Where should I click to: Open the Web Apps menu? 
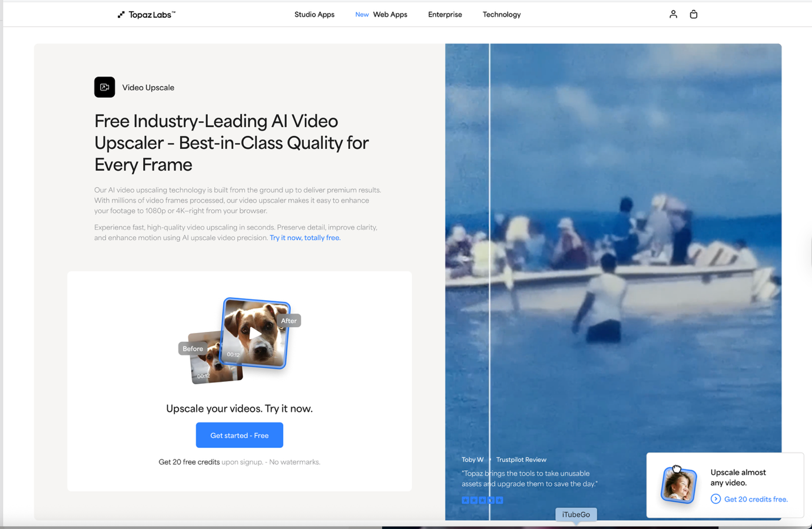click(390, 15)
